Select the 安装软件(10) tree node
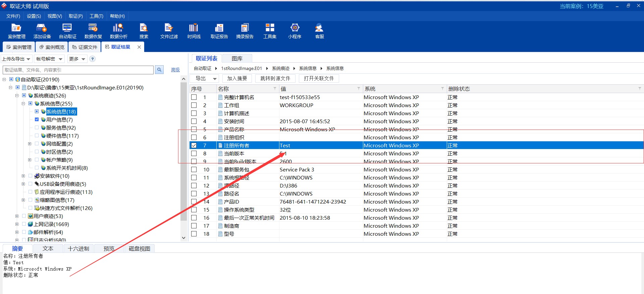This screenshot has width=644, height=294. (x=54, y=176)
